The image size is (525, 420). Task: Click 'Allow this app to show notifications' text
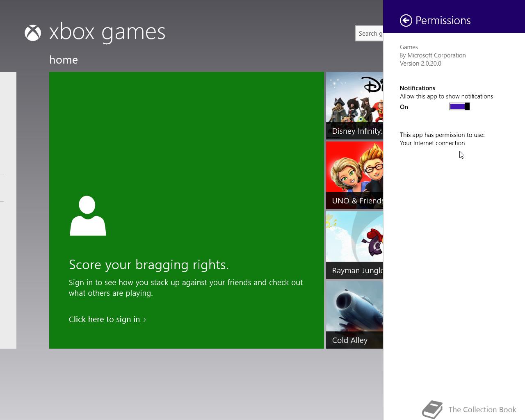[446, 96]
